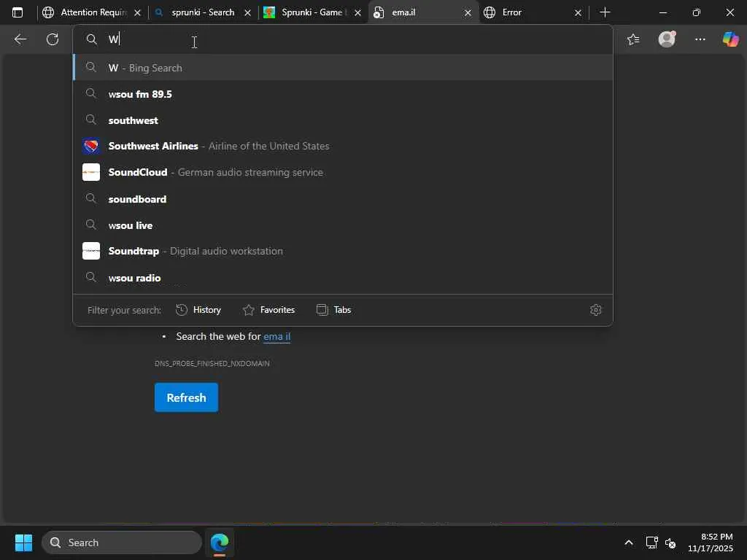Screen dimensions: 747x560
Task: Open Microsoft Edge from the taskbar
Action: click(220, 542)
